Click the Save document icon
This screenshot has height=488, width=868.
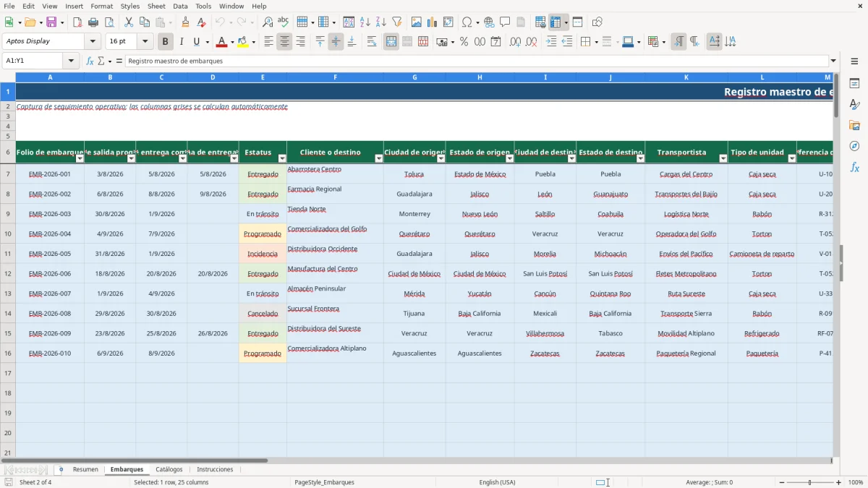[x=51, y=22]
